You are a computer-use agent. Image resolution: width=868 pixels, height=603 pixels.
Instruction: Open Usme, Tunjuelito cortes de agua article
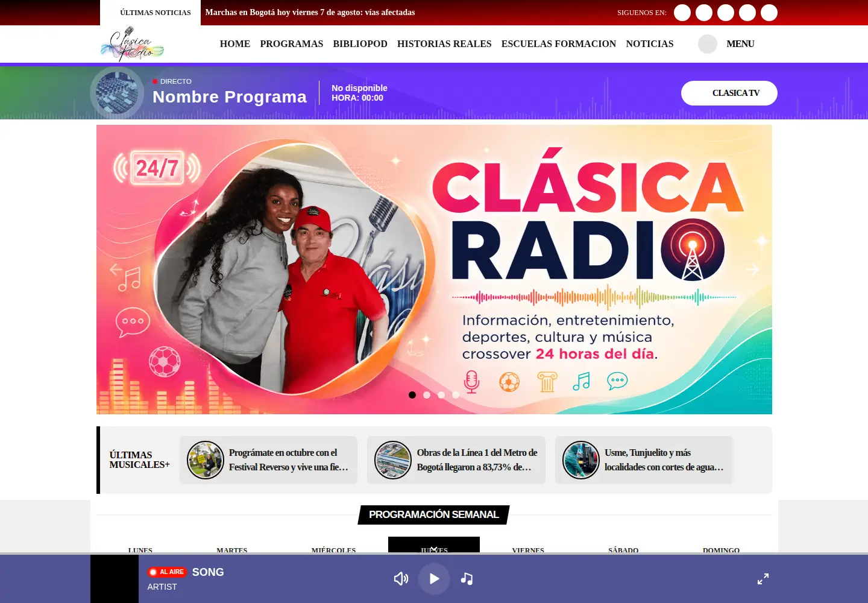644,460
